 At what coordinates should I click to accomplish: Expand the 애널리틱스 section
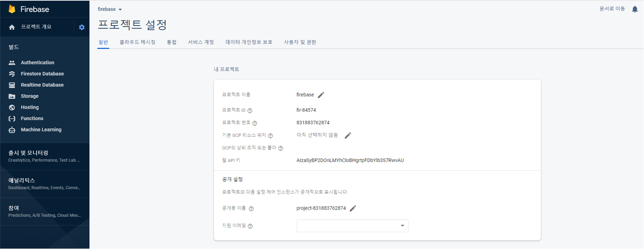tap(45, 184)
